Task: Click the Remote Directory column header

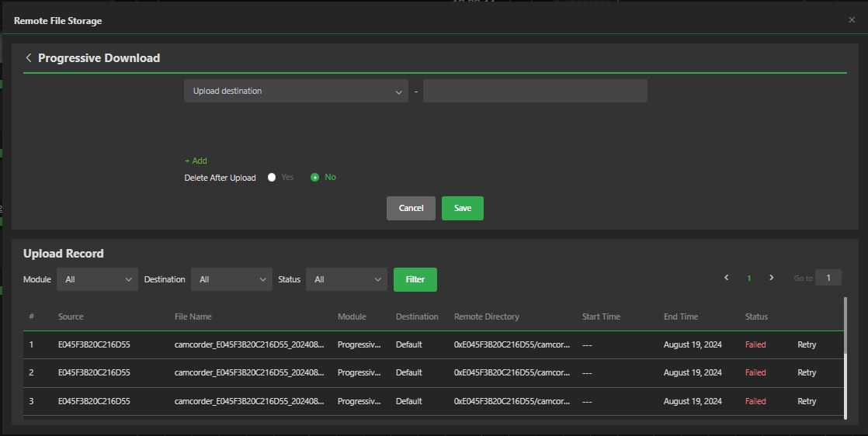Action: click(487, 317)
